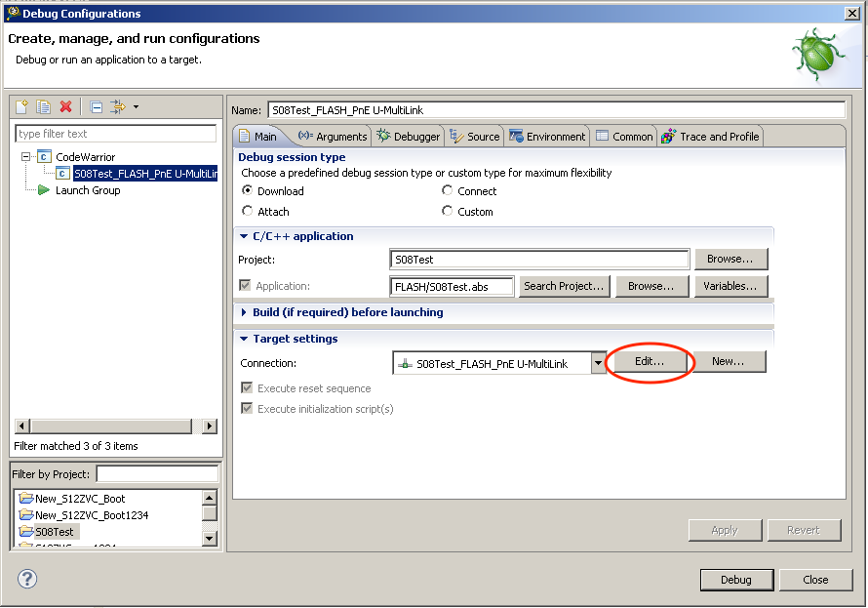Open the dialog help question mark

point(27,579)
